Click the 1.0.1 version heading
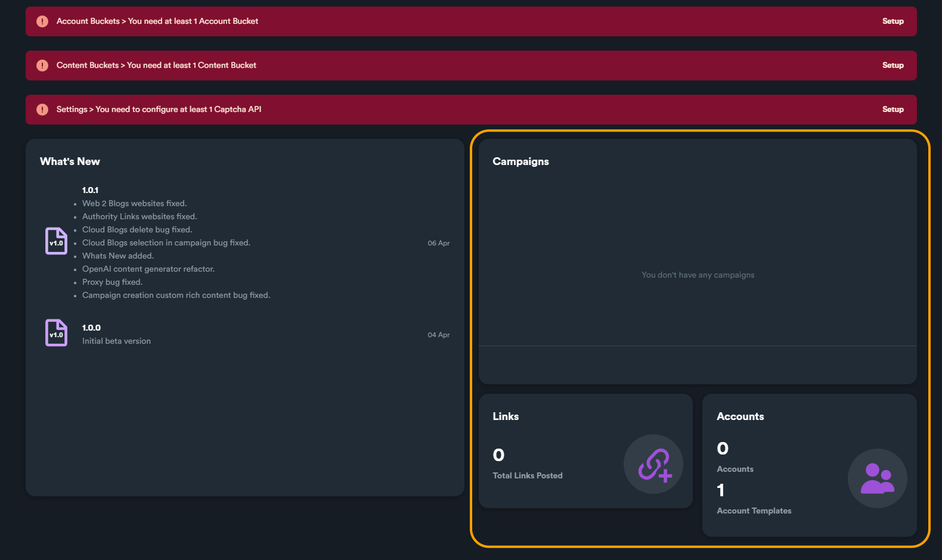942x560 pixels. click(90, 190)
